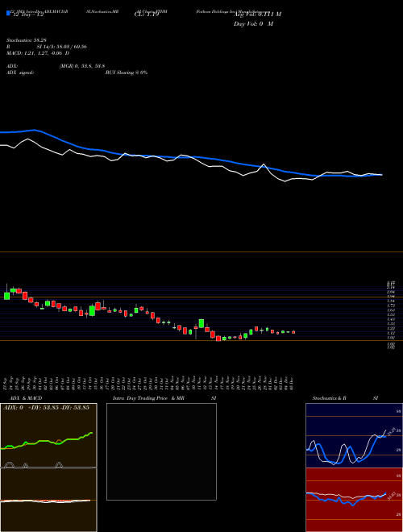Select the 'ADX: 0 +DY: 53.85 -DY: 53.85' readout
The image size is (403, 532).
46,408
